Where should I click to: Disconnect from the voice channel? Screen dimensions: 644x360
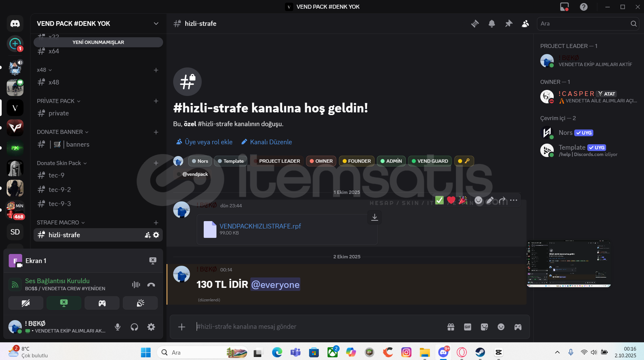pyautogui.click(x=151, y=285)
